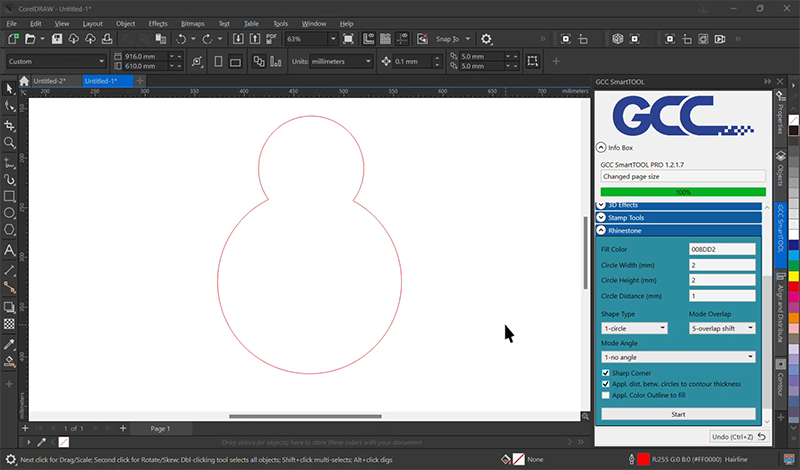Uncheck the Sharp Corner checkbox
This screenshot has width=800, height=470.
(x=605, y=373)
